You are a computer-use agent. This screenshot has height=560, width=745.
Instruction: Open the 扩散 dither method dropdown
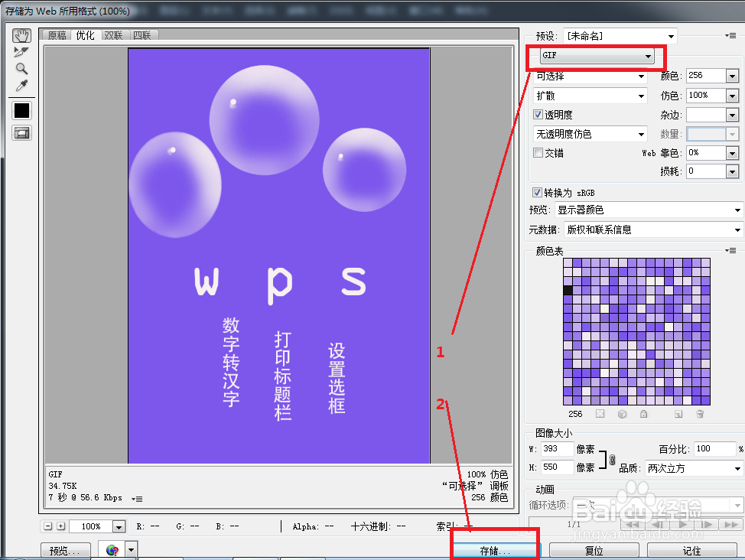[590, 96]
